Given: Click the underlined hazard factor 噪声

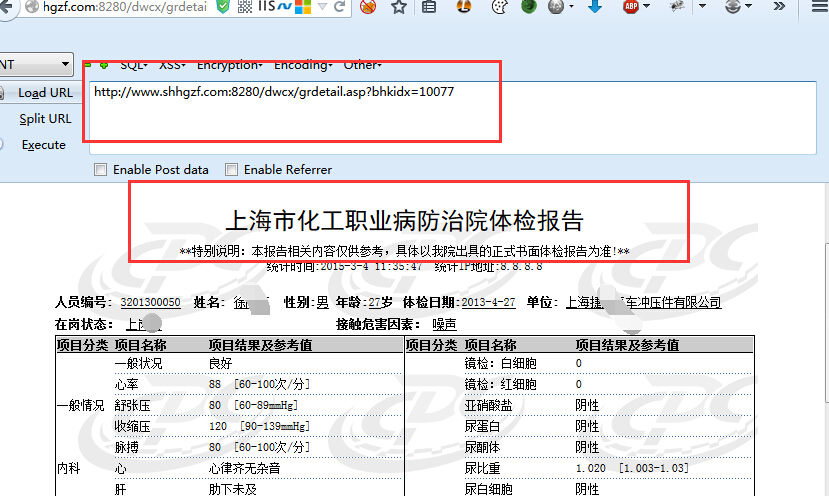Looking at the screenshot, I should [x=444, y=324].
